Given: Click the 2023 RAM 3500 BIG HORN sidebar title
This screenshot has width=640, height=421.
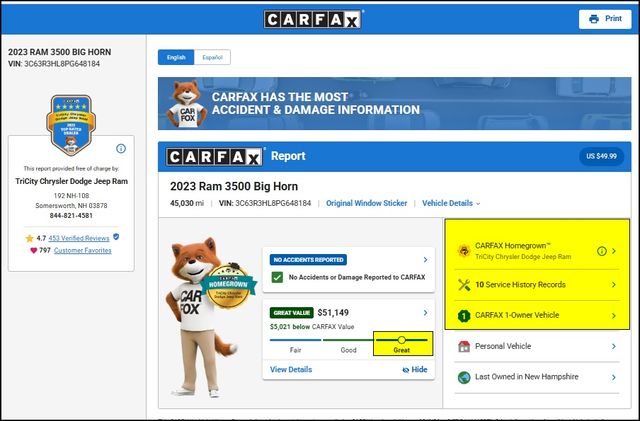Looking at the screenshot, I should click(60, 52).
